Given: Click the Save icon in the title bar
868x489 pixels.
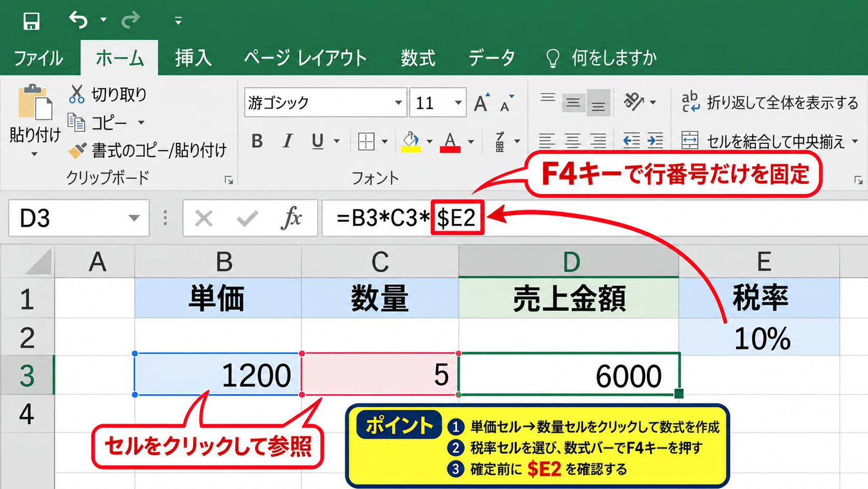Looking at the screenshot, I should coord(32,21).
